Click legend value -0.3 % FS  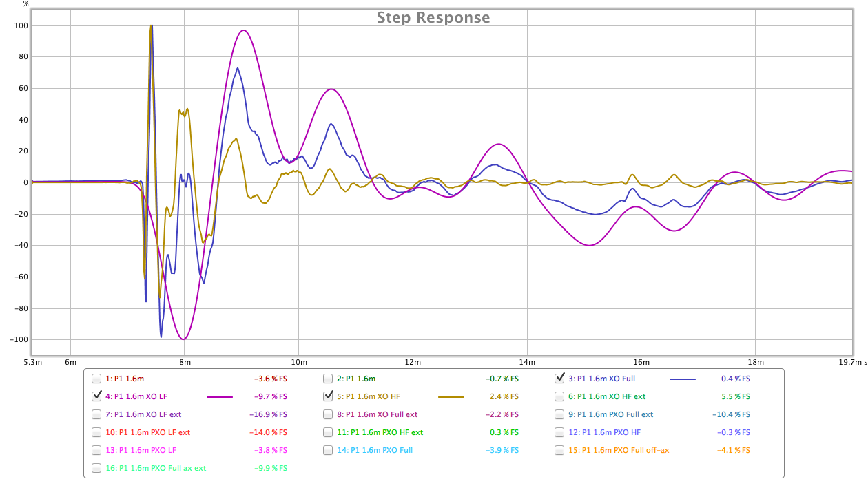[733, 432]
